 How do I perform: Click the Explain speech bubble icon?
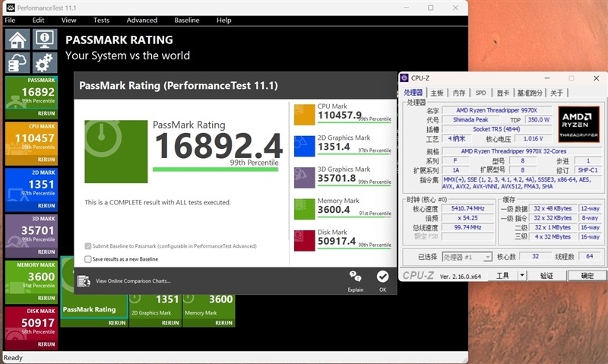coord(355,277)
